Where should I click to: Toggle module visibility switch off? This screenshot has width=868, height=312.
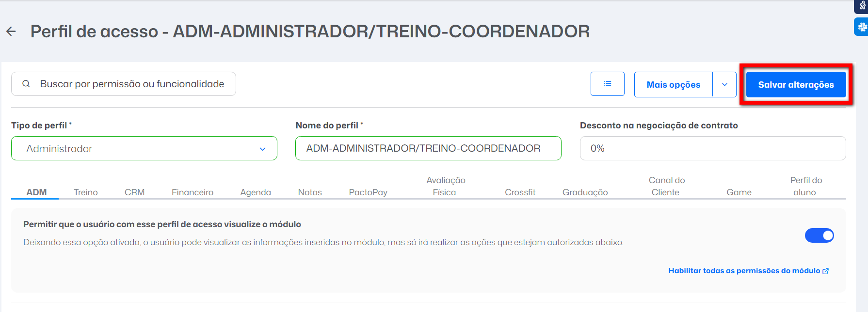[819, 235]
